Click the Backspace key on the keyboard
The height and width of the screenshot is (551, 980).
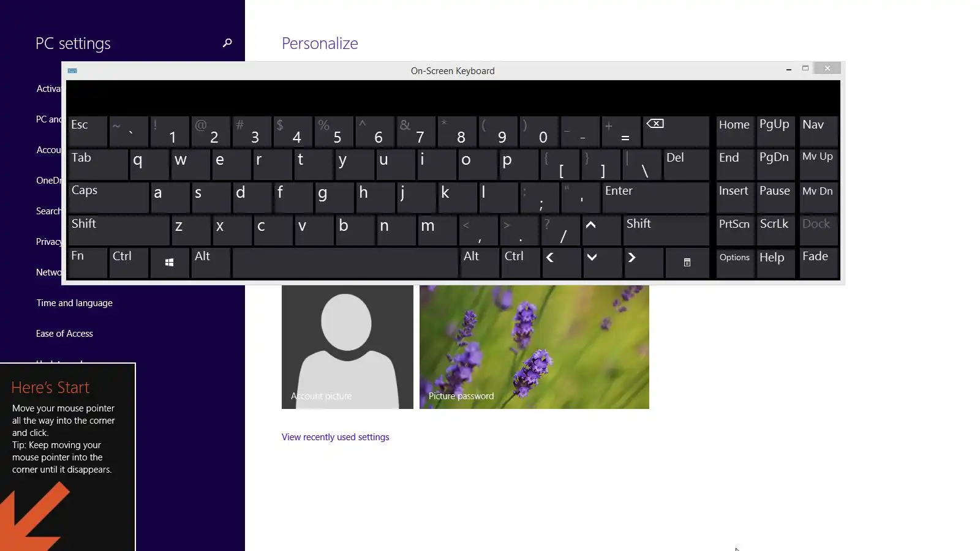coord(676,132)
